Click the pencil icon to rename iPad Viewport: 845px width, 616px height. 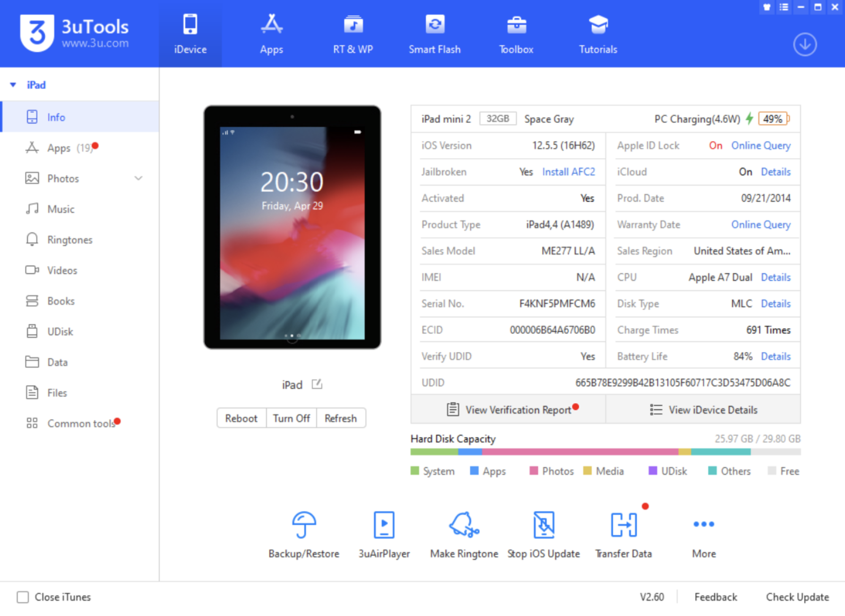coord(317,384)
